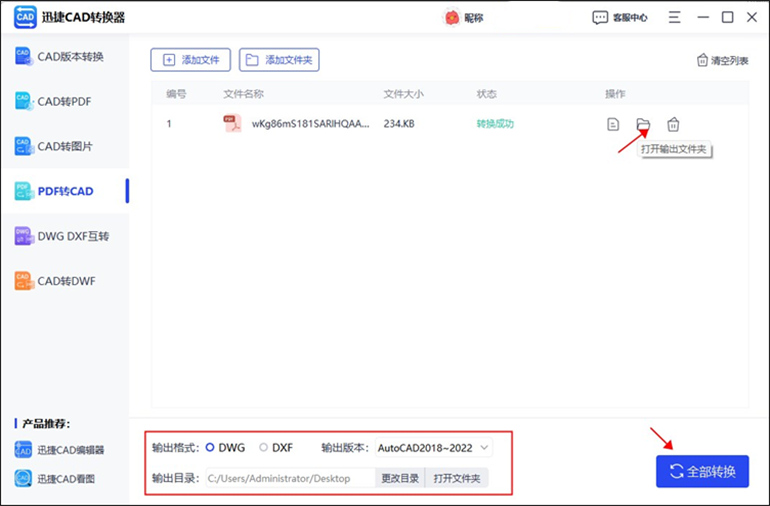Open the converted file document icon
Viewport: 770px width, 506px height.
[613, 124]
